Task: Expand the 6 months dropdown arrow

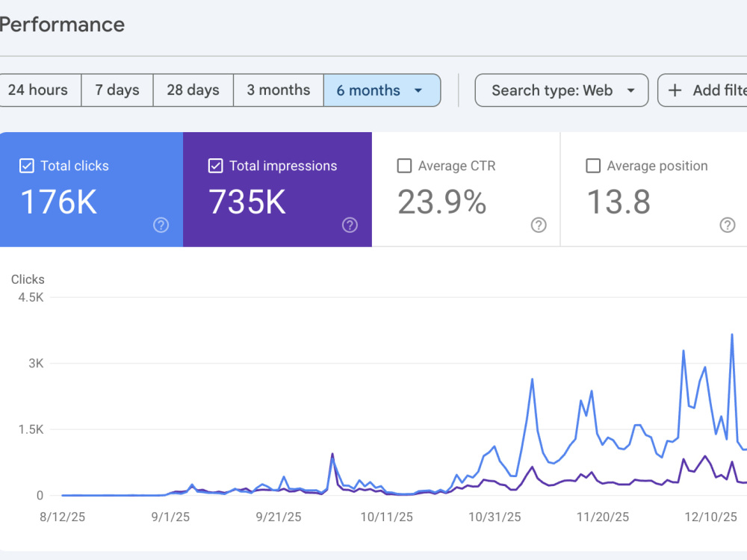Action: pyautogui.click(x=418, y=90)
